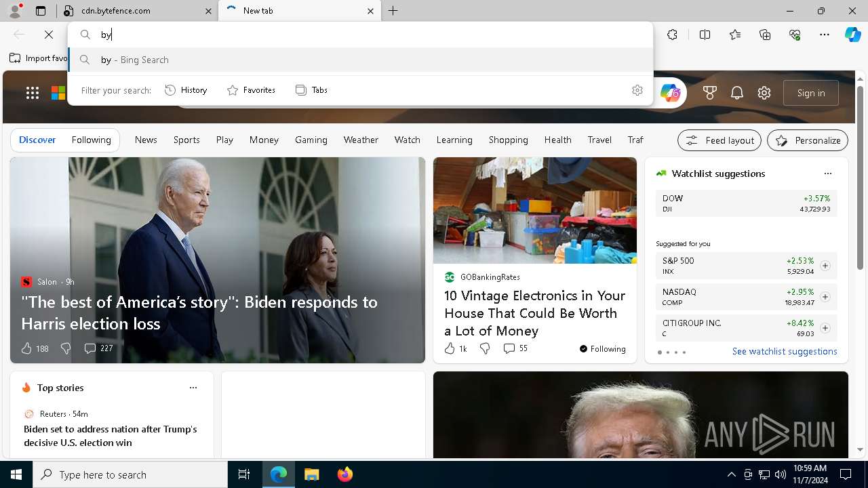Open the Shopping category
868x488 pixels.
508,140
